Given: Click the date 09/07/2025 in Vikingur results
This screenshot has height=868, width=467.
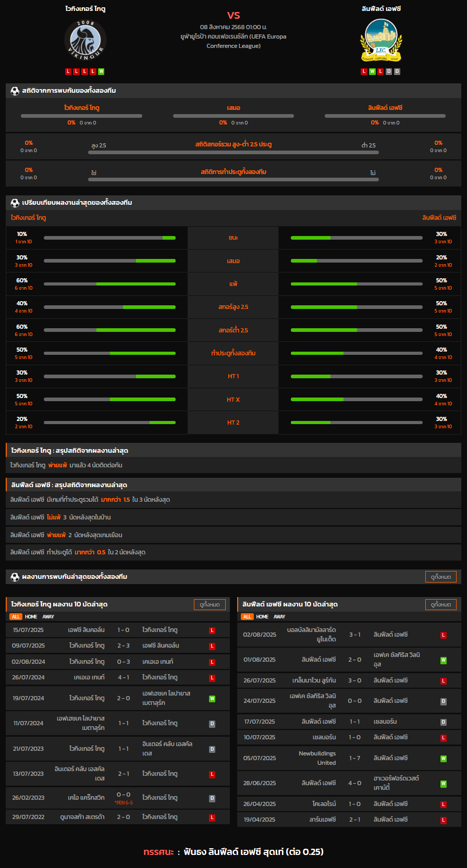Looking at the screenshot, I should click(x=29, y=646).
